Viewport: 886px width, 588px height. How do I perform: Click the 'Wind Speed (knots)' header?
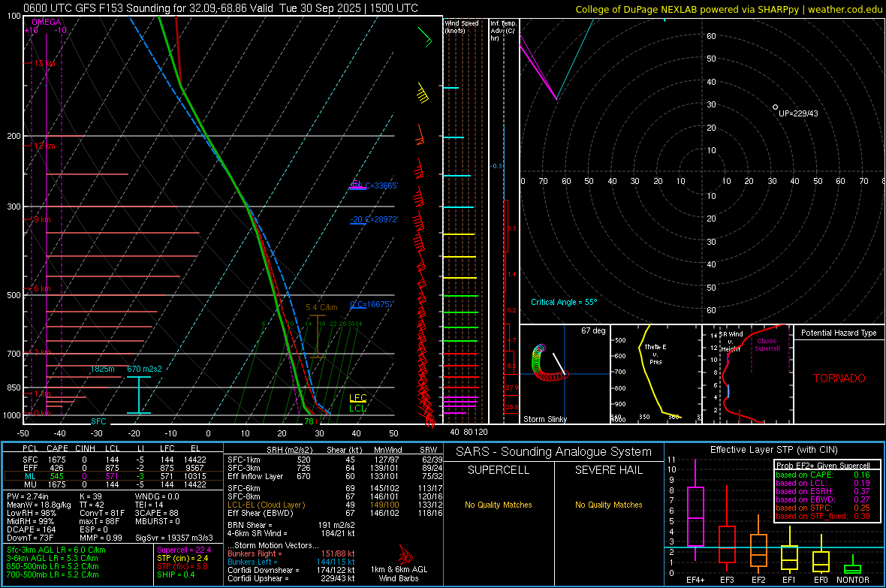[x=461, y=27]
